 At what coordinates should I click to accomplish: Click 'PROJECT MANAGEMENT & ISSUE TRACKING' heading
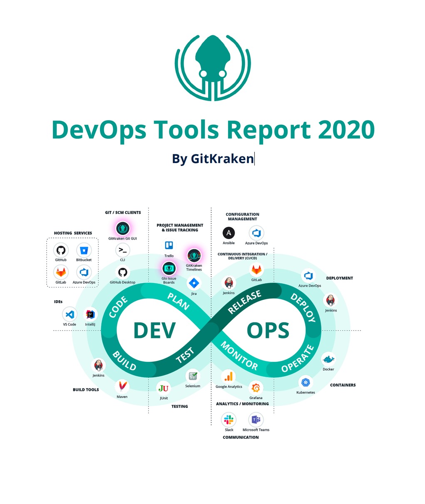(x=180, y=227)
